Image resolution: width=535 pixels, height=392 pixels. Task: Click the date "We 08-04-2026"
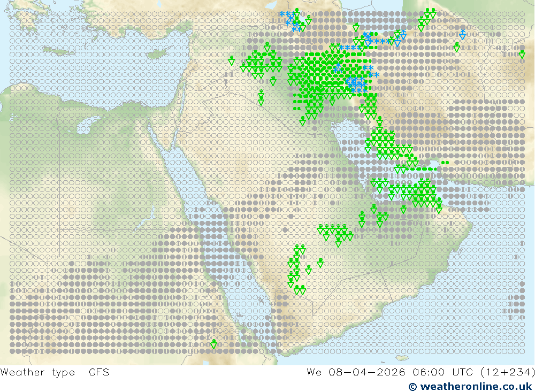(x=356, y=372)
